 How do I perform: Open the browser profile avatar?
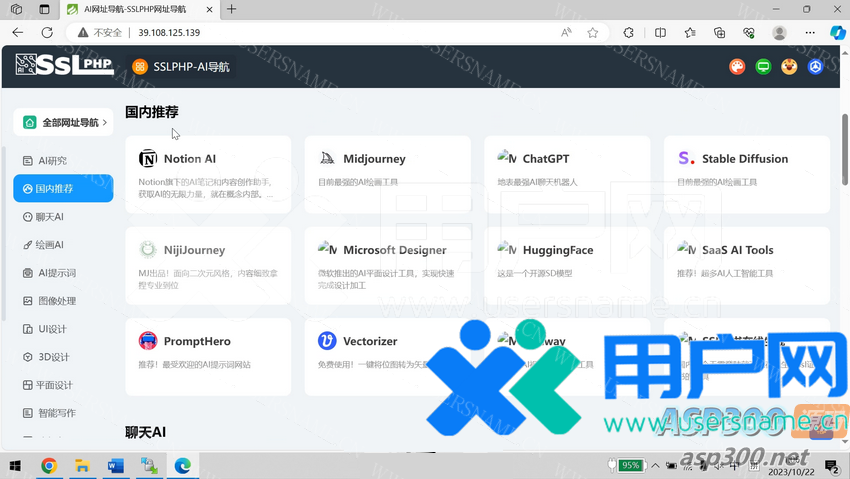[x=780, y=33]
